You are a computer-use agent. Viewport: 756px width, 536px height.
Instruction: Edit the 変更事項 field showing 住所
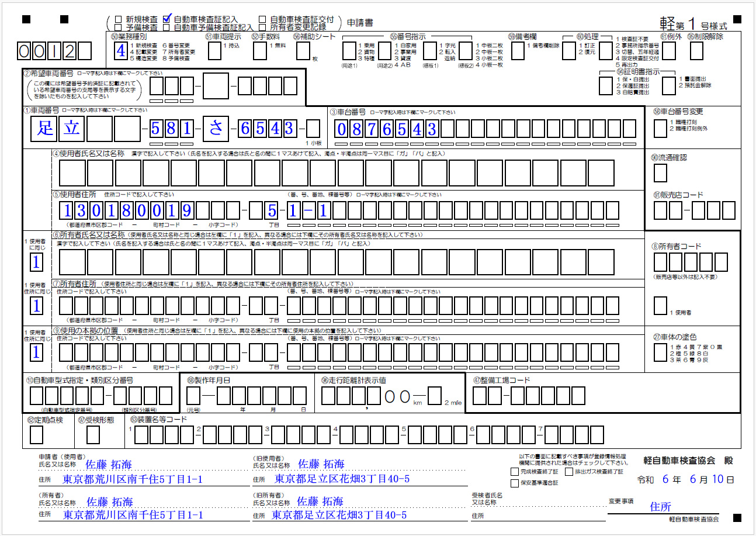pyautogui.click(x=660, y=507)
